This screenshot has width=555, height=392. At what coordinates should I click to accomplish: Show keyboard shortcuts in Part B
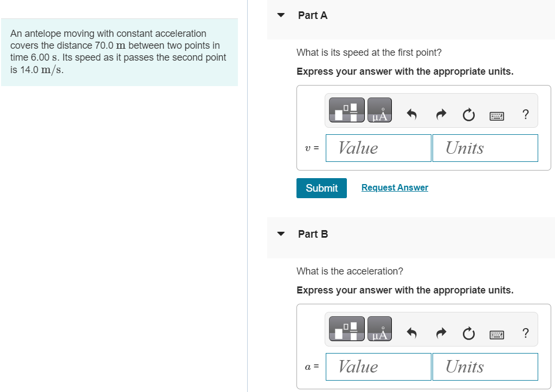tap(496, 335)
